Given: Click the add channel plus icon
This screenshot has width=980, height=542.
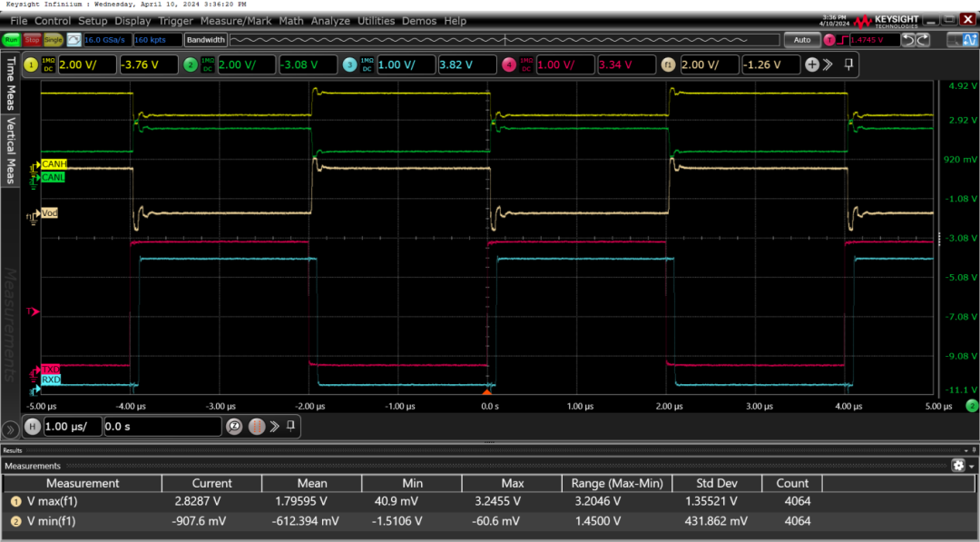Looking at the screenshot, I should [x=812, y=64].
